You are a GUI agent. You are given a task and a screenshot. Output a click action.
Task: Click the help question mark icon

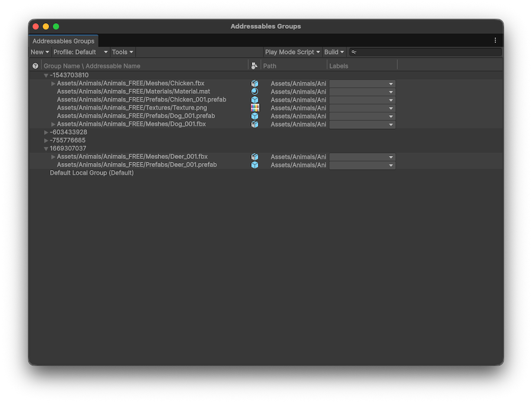pyautogui.click(x=35, y=66)
